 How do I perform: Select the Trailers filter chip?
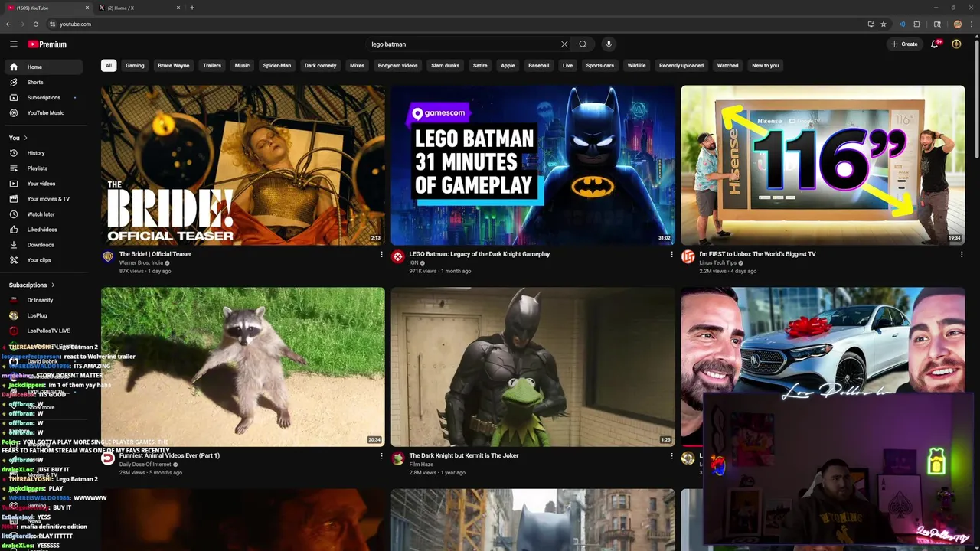[212, 65]
